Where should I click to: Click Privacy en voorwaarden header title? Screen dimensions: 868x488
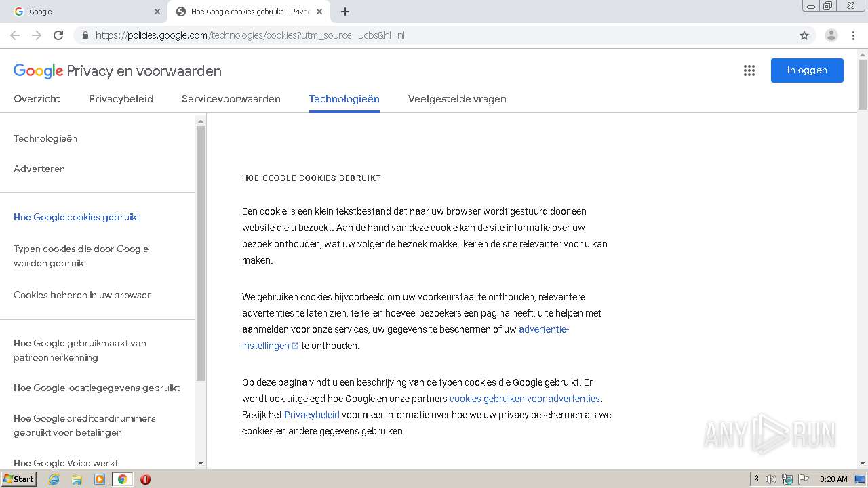tap(144, 71)
